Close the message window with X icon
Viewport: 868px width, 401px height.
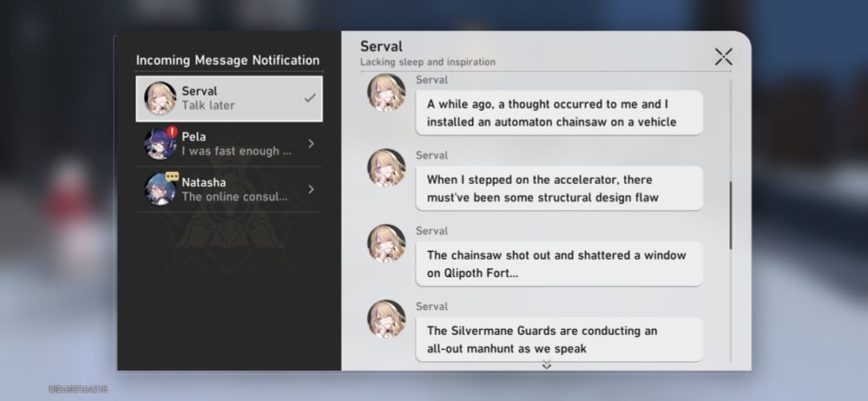coord(724,56)
